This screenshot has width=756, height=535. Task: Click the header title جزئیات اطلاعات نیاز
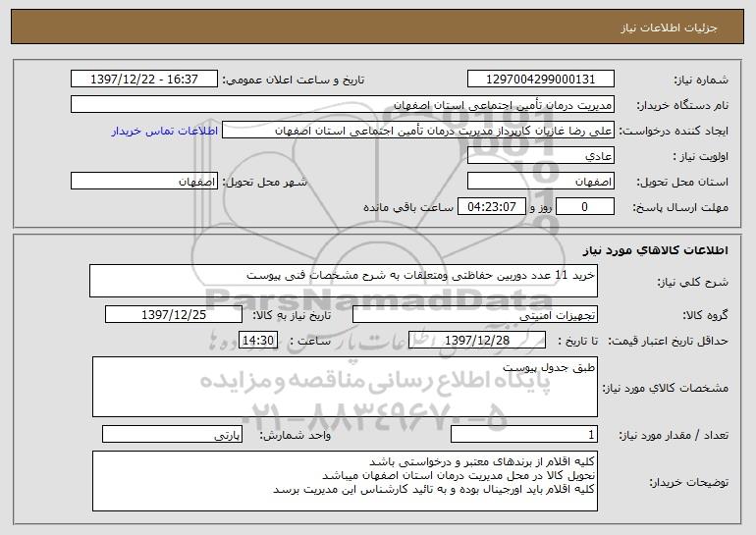pos(669,27)
